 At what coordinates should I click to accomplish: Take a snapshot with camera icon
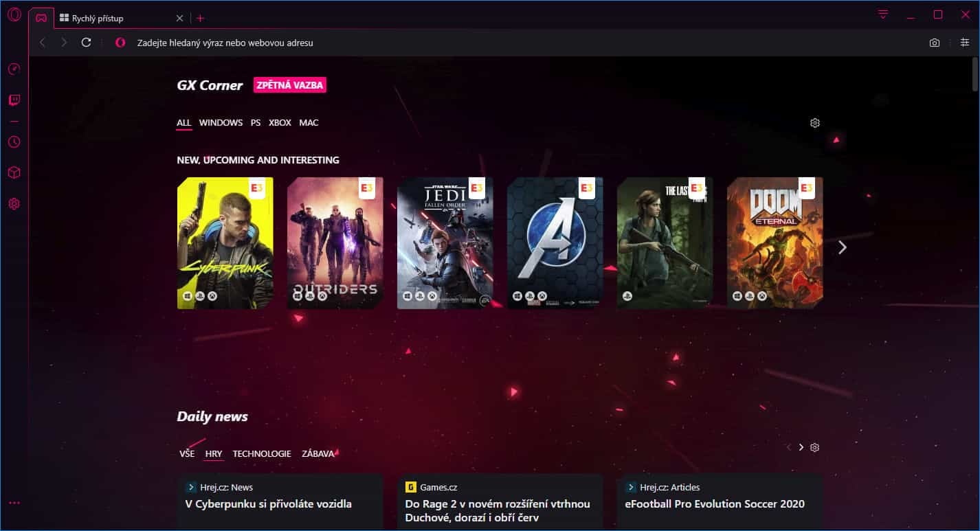[935, 43]
